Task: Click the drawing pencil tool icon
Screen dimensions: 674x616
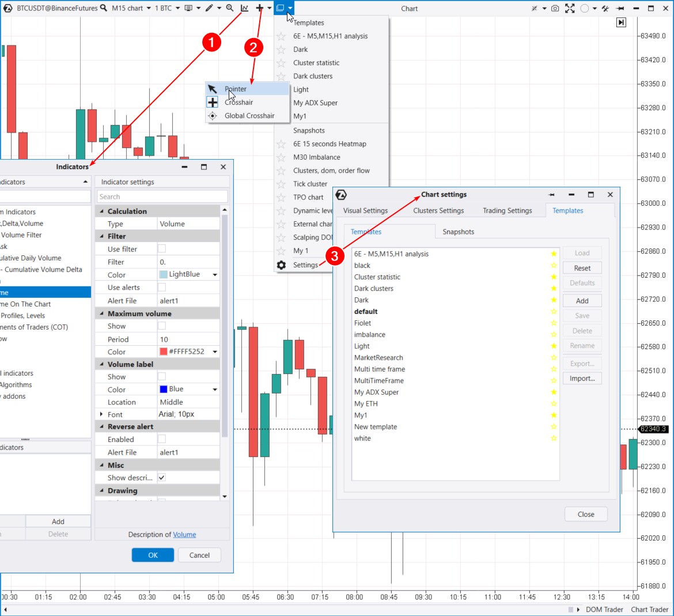Action: [209, 8]
